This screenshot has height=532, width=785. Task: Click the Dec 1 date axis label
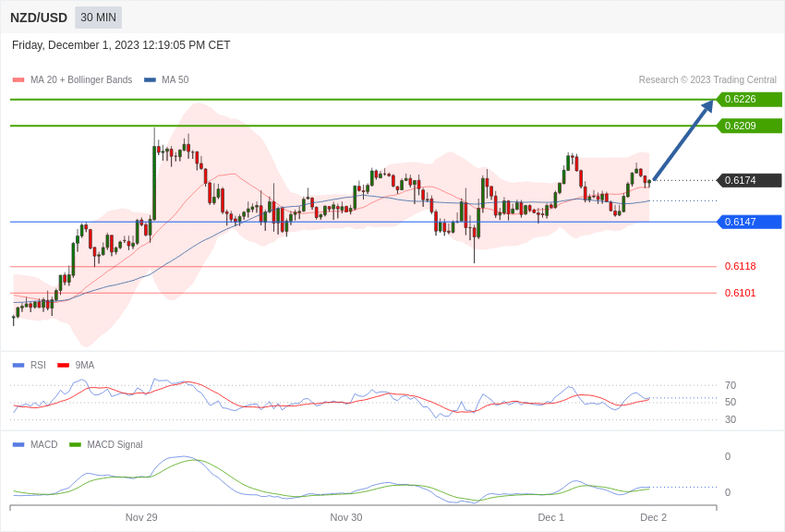click(550, 517)
